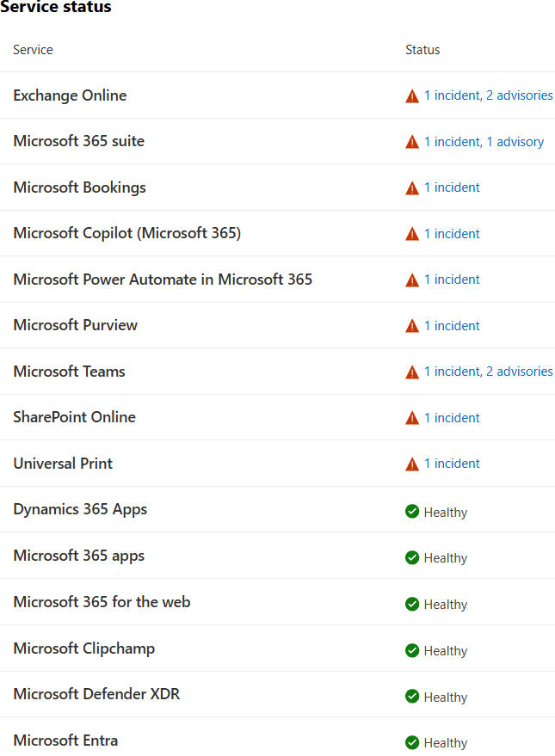555x756 pixels.
Task: Click the warning icon for SharePoint Online
Action: click(412, 418)
